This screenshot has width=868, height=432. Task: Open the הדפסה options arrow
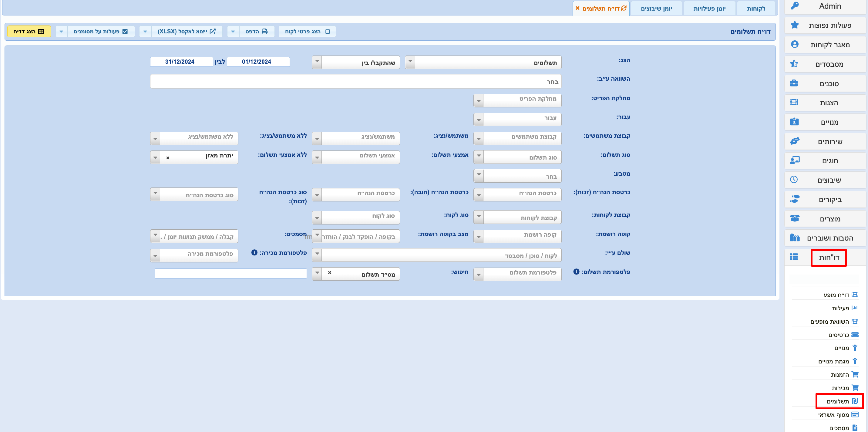coord(233,31)
